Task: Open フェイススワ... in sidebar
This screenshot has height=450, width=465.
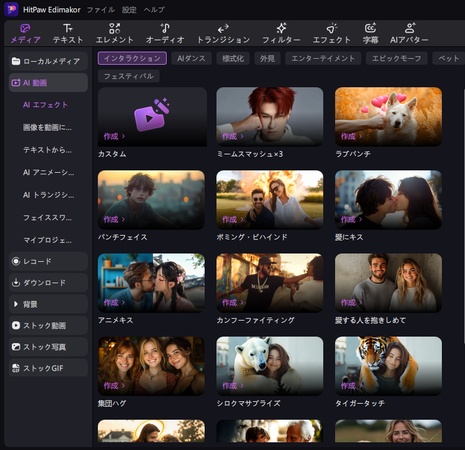Action: (x=47, y=218)
